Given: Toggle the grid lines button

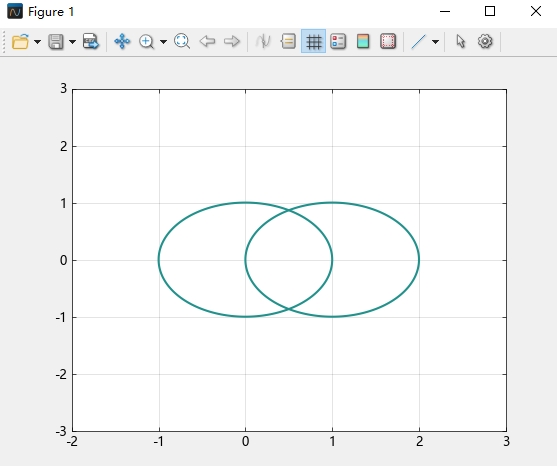Looking at the screenshot, I should 313,42.
